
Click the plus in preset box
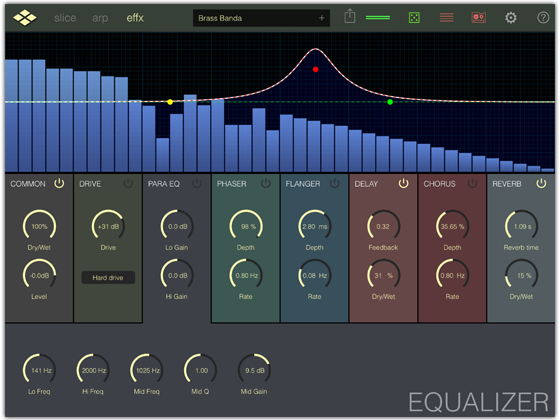click(x=321, y=18)
